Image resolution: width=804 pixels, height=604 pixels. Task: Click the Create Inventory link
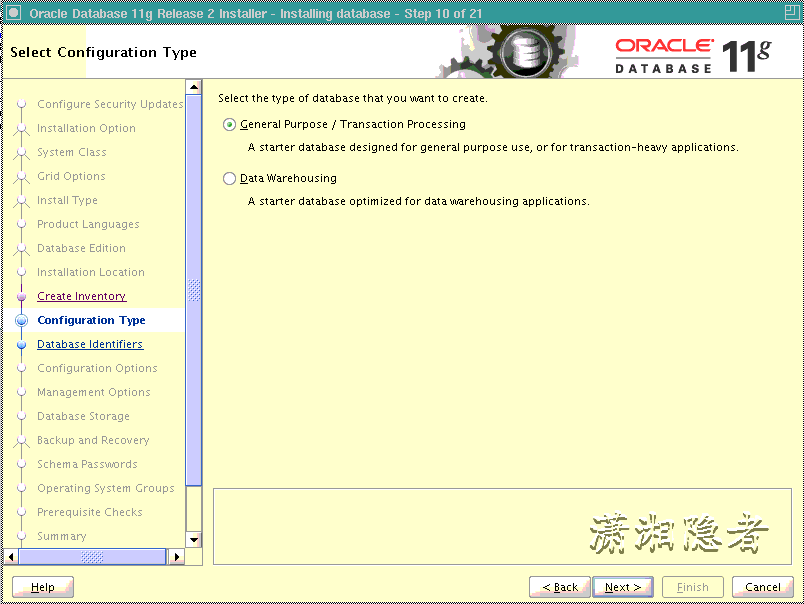[x=81, y=296]
